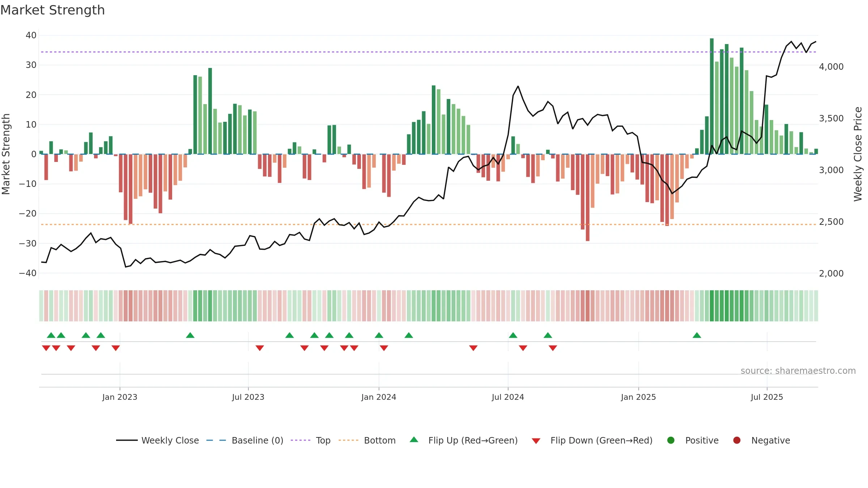This screenshot has width=868, height=488.
Task: Click the Jan 2023 x-axis label
Action: click(x=120, y=397)
